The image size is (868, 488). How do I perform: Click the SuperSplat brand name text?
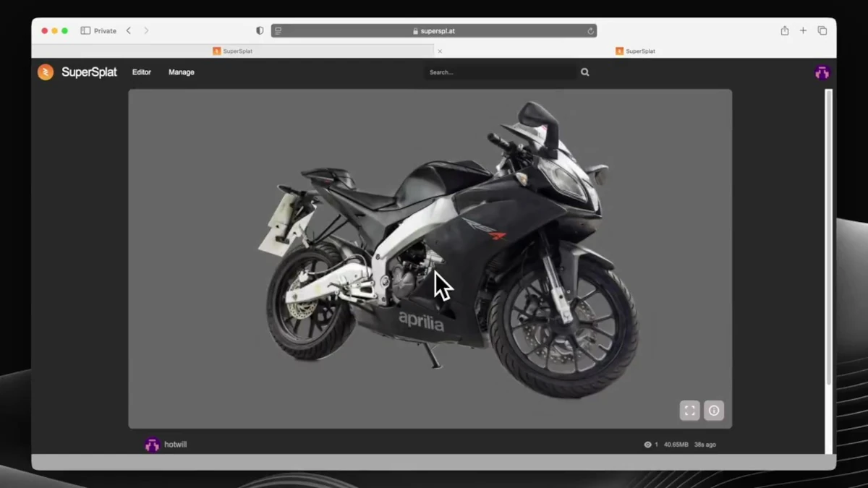[x=89, y=72]
